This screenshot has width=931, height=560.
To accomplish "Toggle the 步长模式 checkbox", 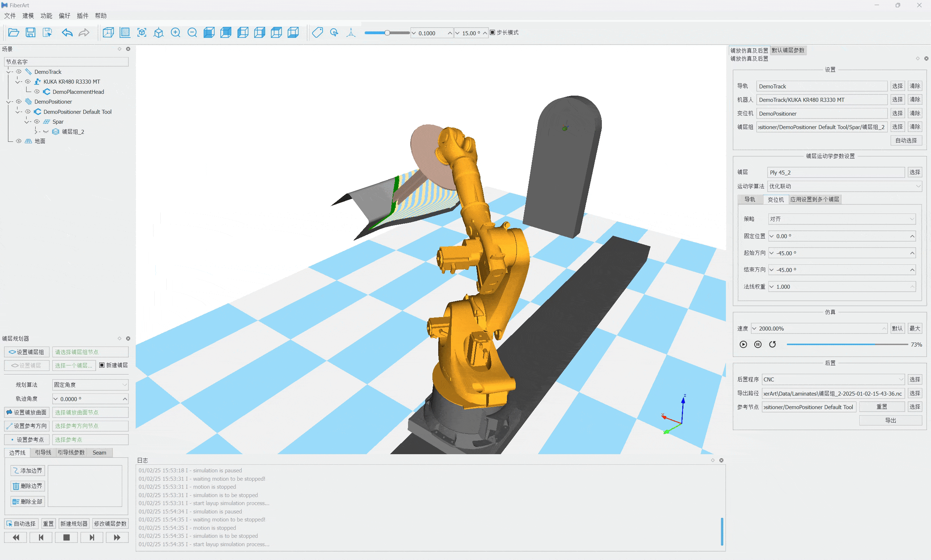I will 492,32.
